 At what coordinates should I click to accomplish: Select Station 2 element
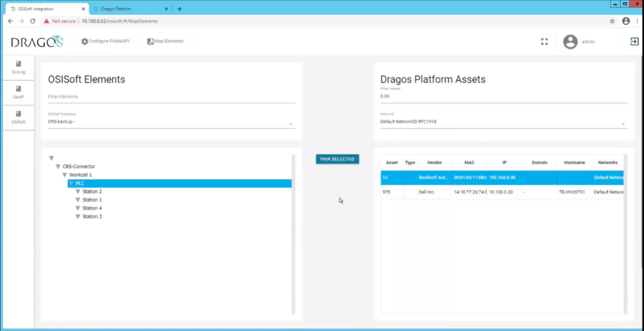pos(92,192)
